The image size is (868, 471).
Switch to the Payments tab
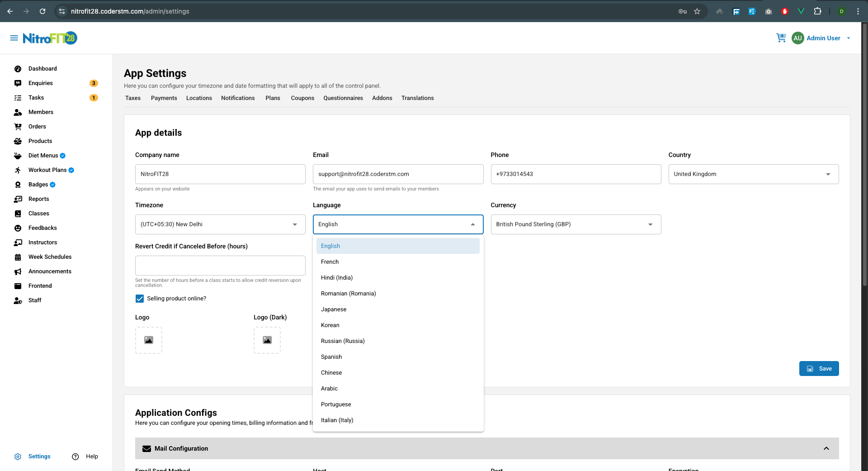164,98
